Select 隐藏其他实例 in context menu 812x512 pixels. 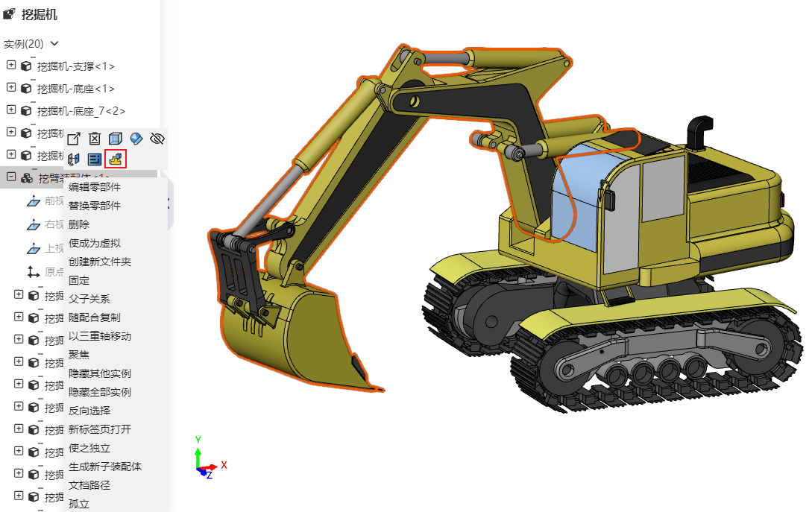point(100,373)
